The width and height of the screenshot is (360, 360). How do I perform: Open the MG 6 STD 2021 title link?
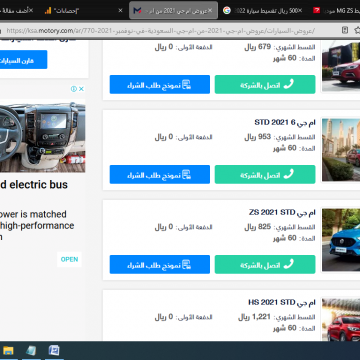coord(285,123)
